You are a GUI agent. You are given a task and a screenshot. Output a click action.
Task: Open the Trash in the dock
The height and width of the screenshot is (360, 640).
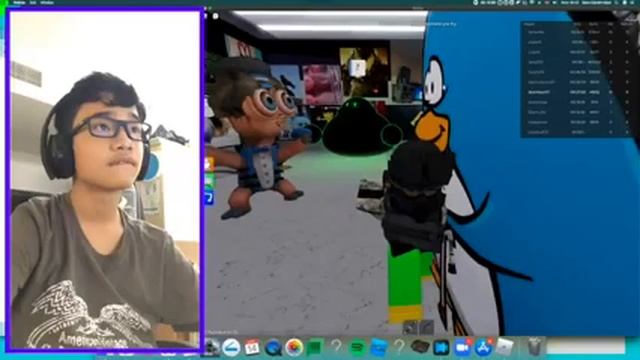(534, 347)
